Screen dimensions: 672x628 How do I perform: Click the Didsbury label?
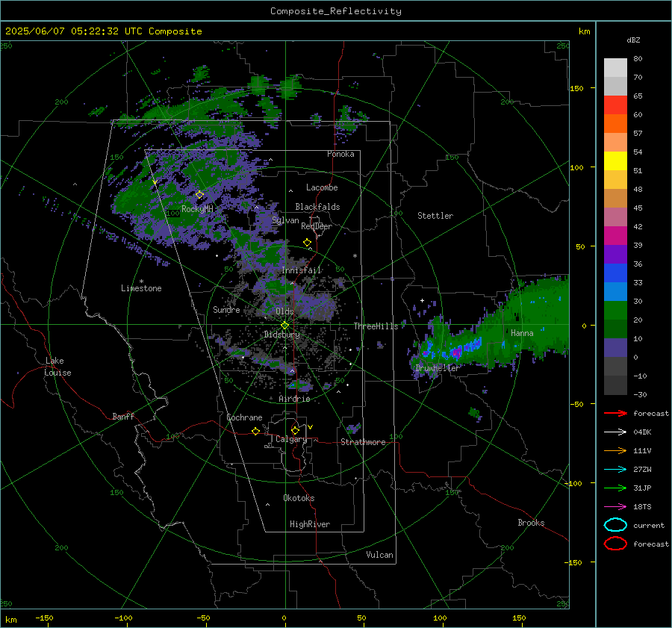coord(281,335)
